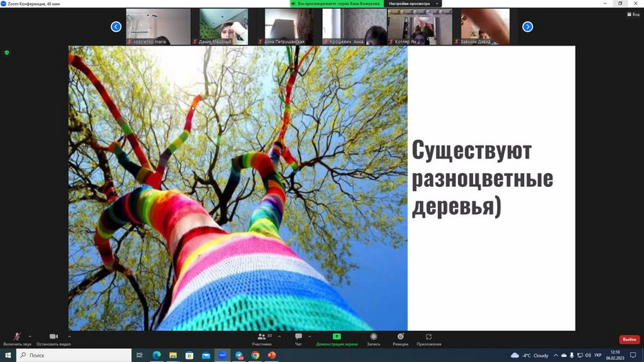Click the red Выйти leave button
644x362 pixels.
click(x=629, y=339)
